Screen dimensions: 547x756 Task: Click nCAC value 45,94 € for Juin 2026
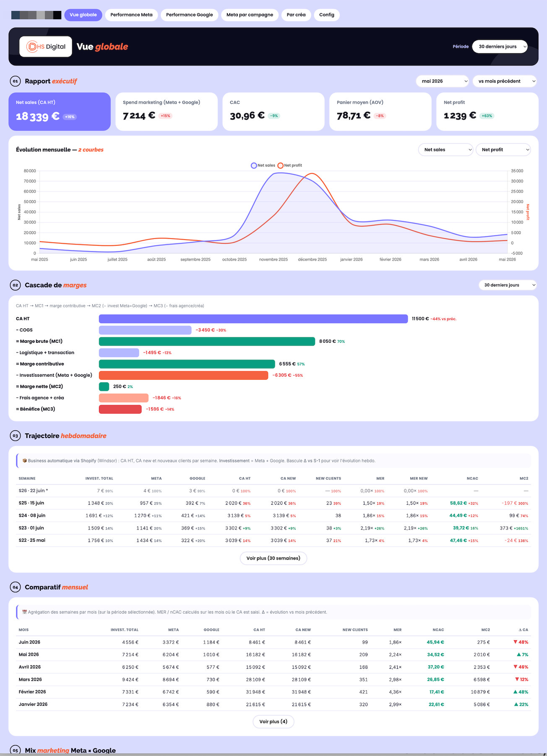435,642
